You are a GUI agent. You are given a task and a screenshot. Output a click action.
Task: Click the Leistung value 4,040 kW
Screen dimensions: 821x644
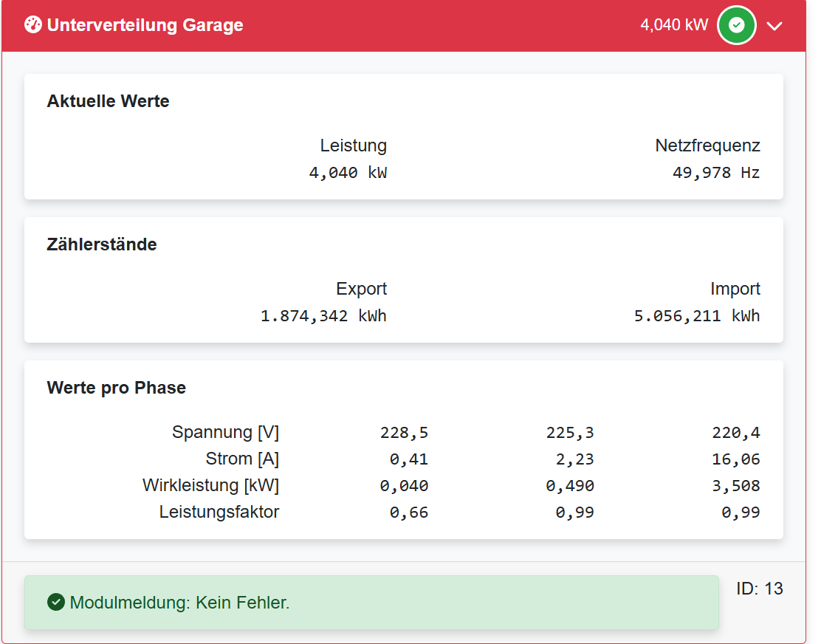tap(348, 173)
